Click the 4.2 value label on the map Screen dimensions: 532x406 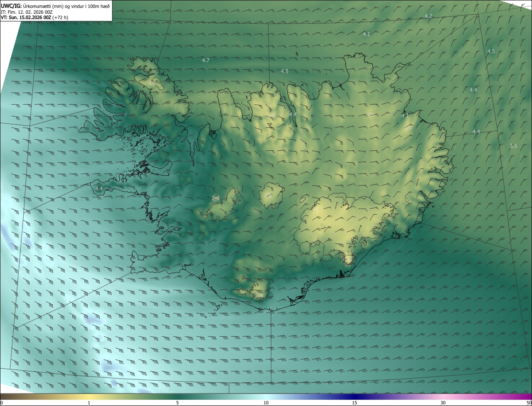tap(429, 16)
